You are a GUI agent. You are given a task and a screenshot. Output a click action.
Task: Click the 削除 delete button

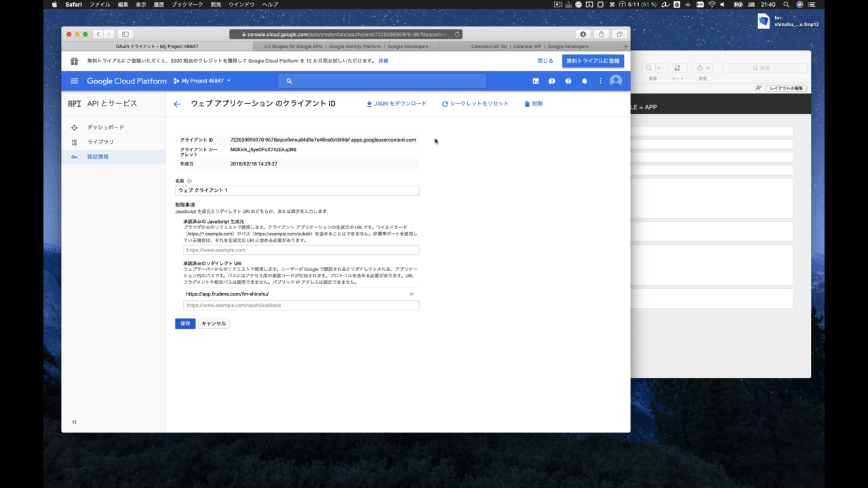coord(534,104)
